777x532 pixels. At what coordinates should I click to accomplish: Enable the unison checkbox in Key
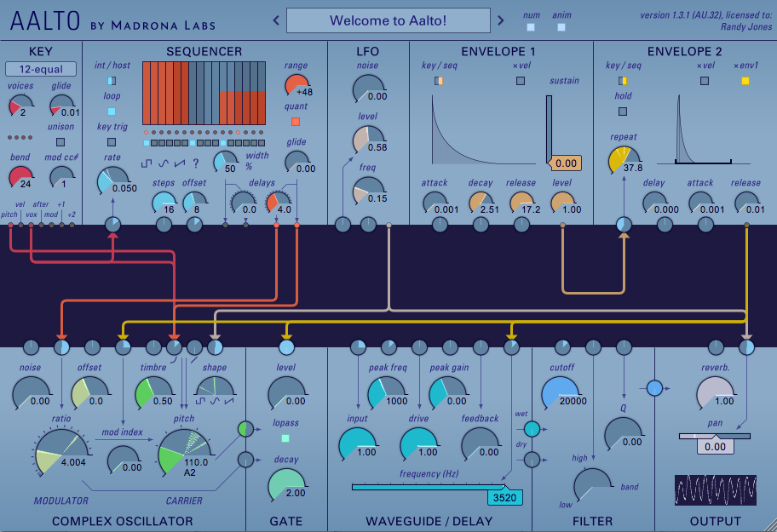click(x=61, y=142)
